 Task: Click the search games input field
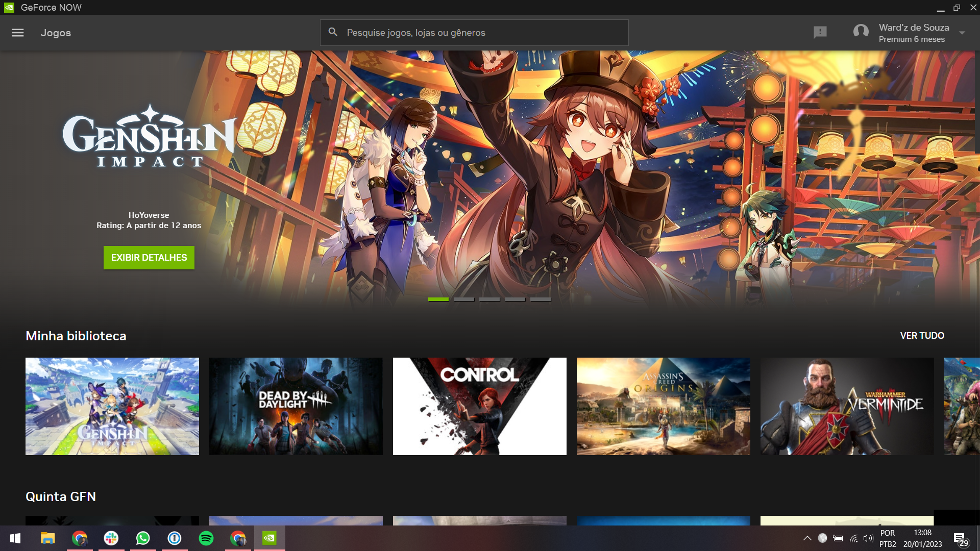pyautogui.click(x=474, y=33)
